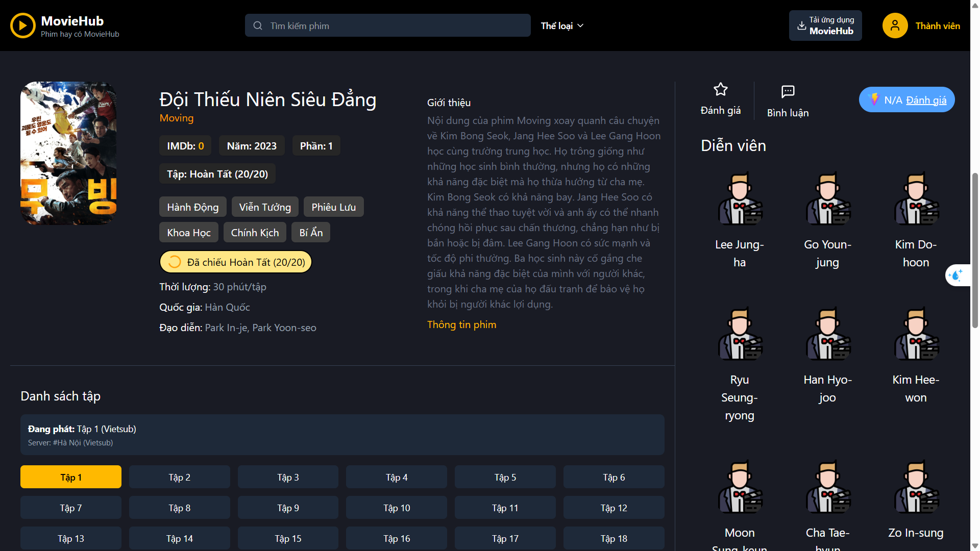This screenshot has height=551, width=980.
Task: Expand the Thể loại dropdown
Action: click(x=562, y=26)
